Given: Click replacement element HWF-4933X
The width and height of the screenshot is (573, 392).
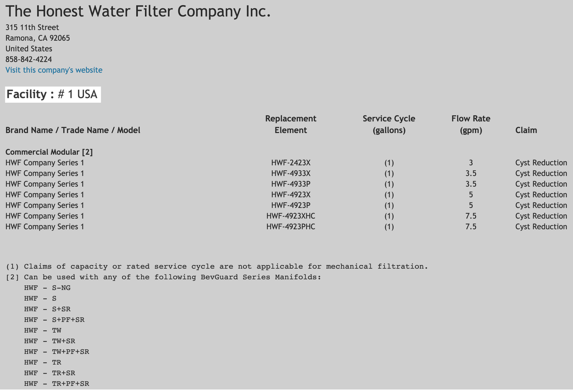Looking at the screenshot, I should pos(291,173).
